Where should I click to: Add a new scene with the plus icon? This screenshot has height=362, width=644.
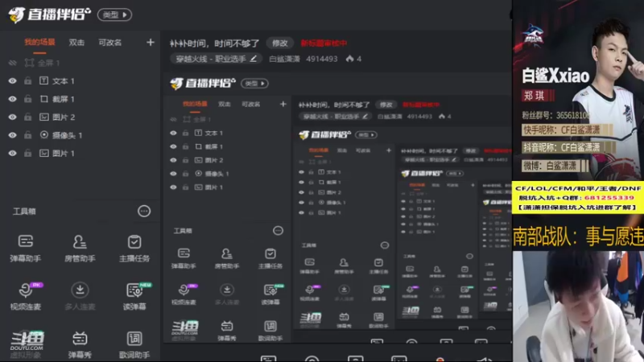151,43
